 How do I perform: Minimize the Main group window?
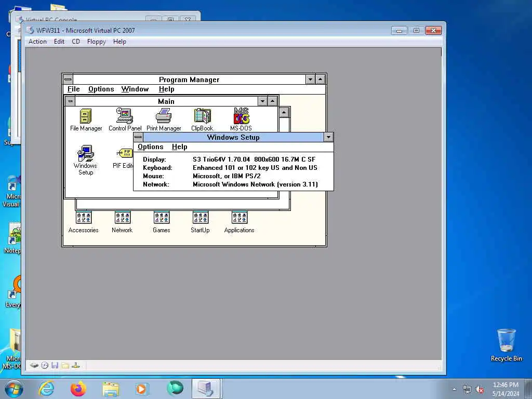click(x=262, y=101)
